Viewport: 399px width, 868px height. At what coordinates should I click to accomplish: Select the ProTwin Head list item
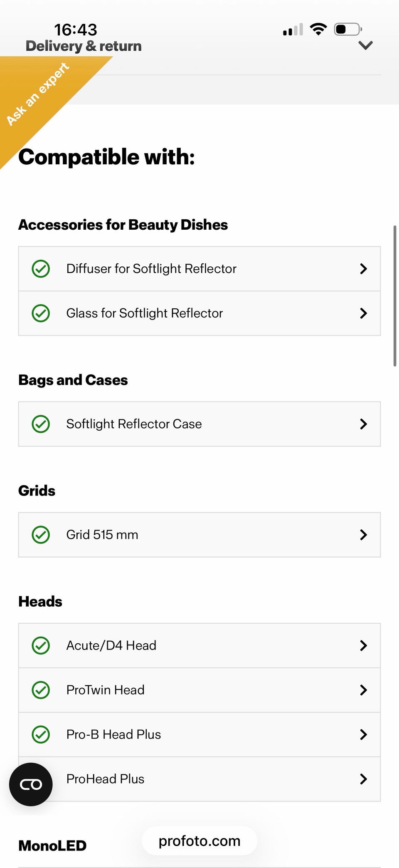(106, 690)
